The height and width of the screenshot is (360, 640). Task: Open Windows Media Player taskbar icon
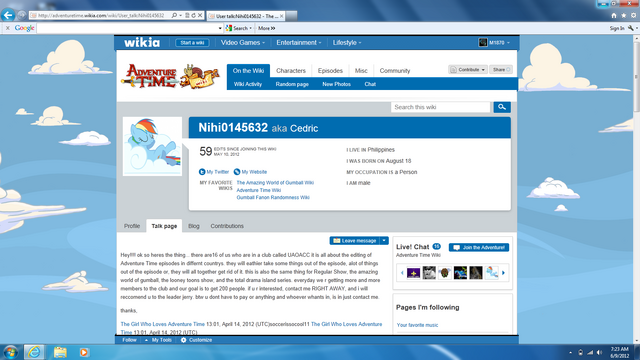(x=84, y=352)
